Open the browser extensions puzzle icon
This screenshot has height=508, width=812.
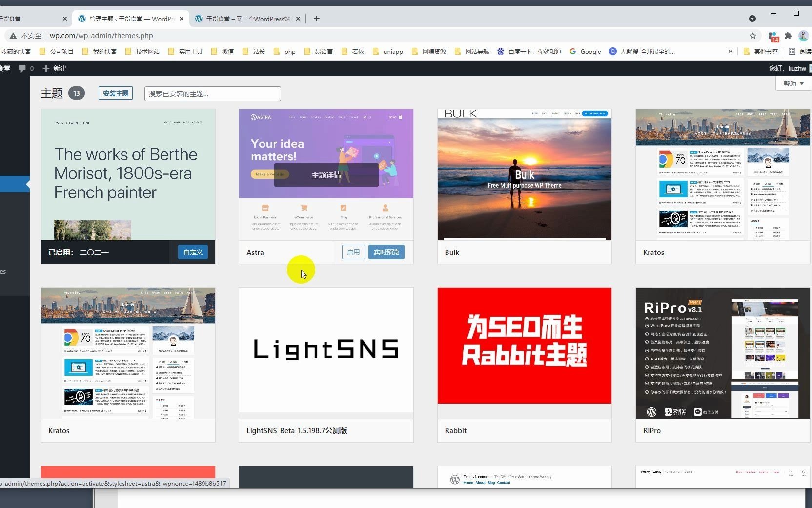(x=788, y=36)
